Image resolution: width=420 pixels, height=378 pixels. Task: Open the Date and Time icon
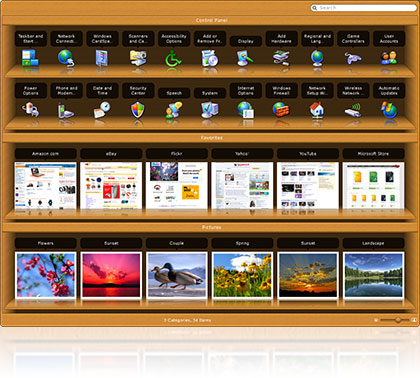pyautogui.click(x=102, y=110)
